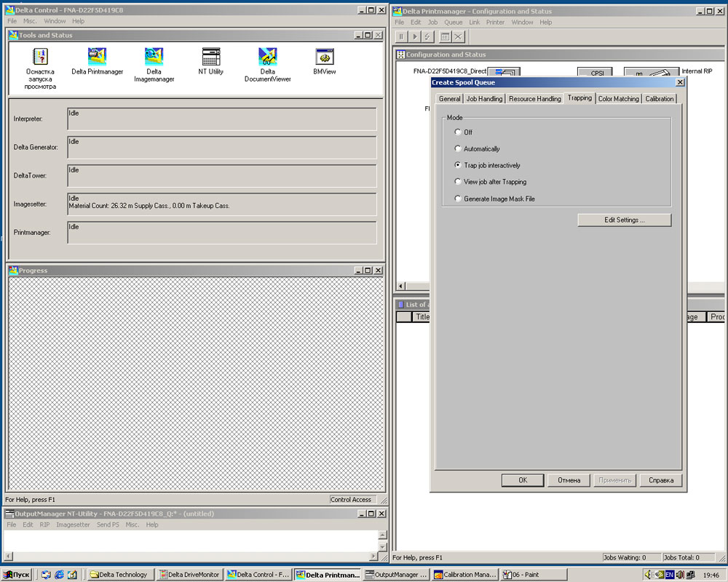Confirm dialog with the OK button
The image size is (728, 582).
[x=523, y=480]
